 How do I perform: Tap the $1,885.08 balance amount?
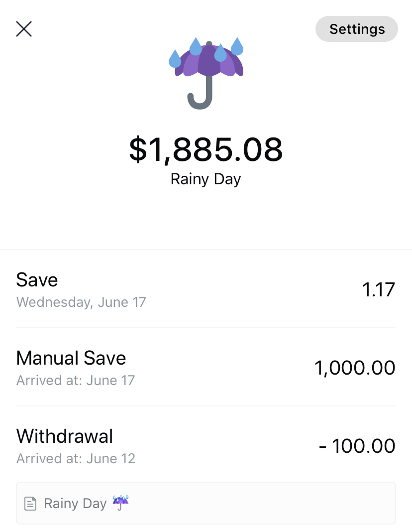pyautogui.click(x=206, y=149)
